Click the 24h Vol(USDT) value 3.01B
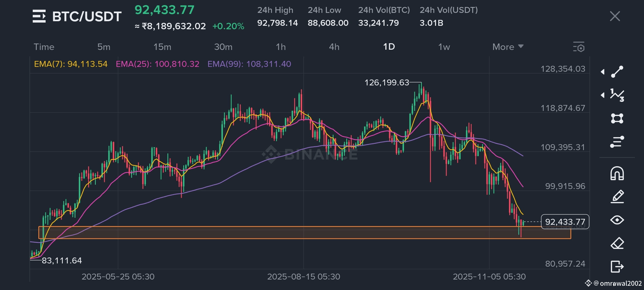Screen dimensions: 644x290 (x=431, y=23)
